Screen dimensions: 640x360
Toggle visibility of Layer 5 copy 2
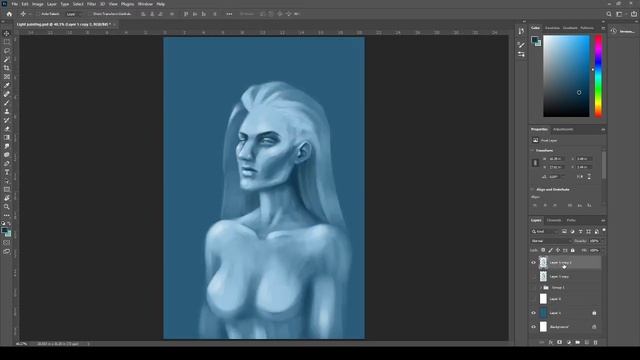point(533,262)
